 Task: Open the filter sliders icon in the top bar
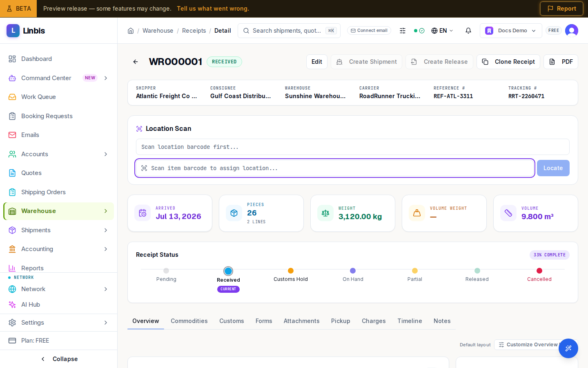point(403,31)
